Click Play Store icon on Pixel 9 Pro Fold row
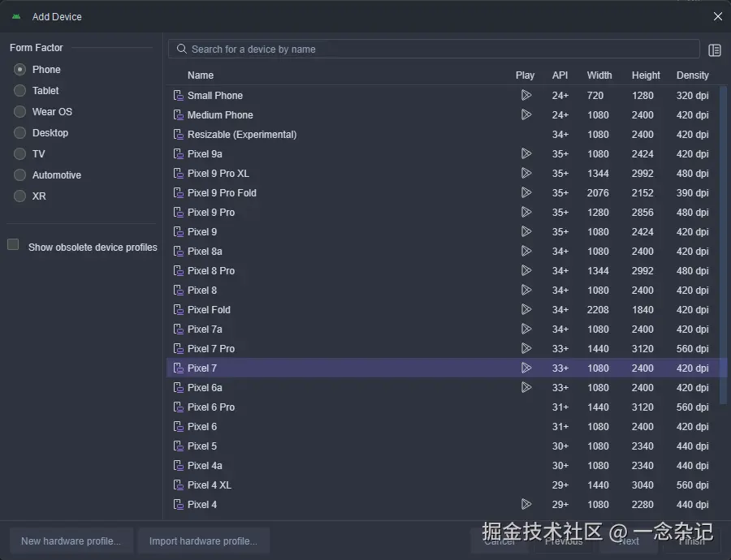The image size is (731, 560). pyautogui.click(x=526, y=192)
